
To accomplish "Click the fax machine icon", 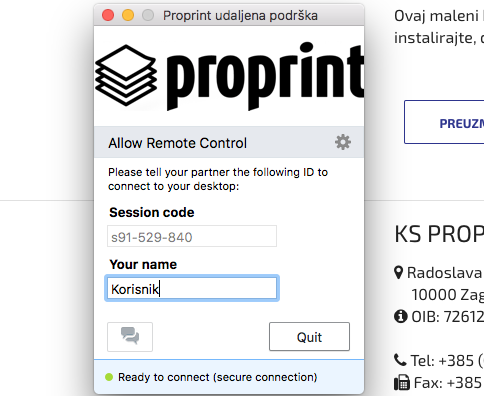I will tap(401, 382).
